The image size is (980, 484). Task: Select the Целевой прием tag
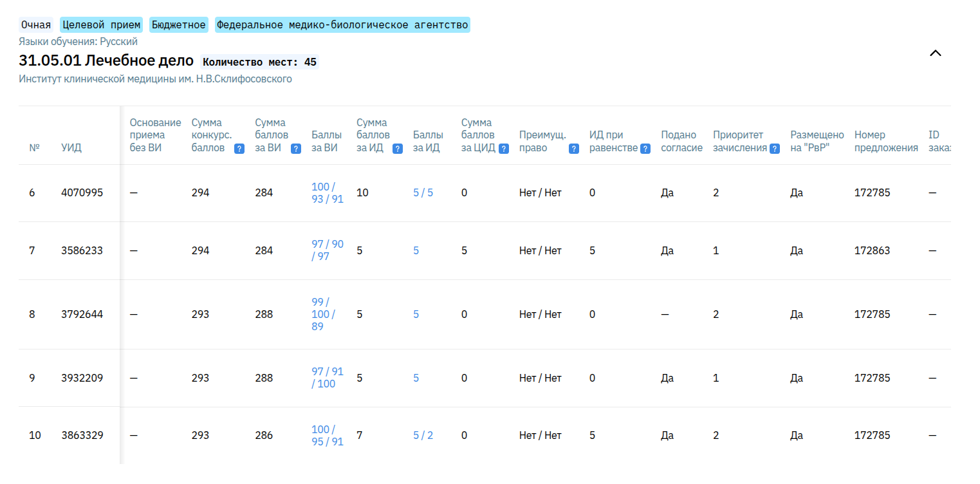coord(101,25)
